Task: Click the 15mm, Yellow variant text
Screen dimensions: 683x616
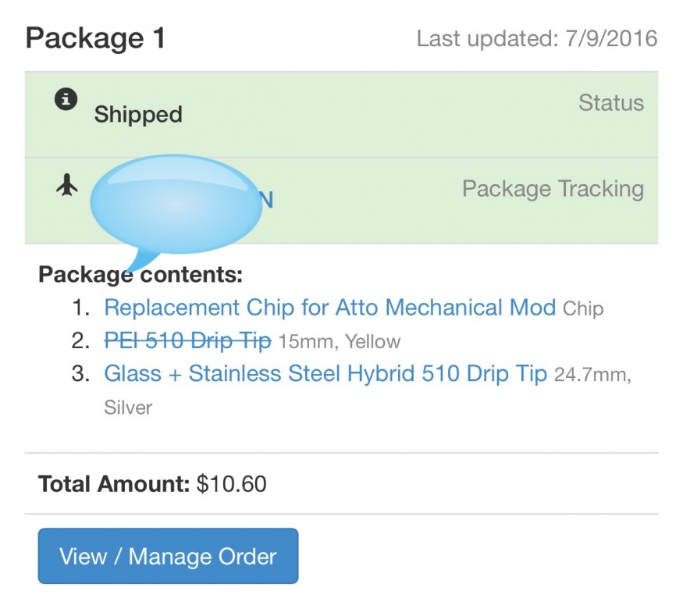Action: [x=339, y=342]
